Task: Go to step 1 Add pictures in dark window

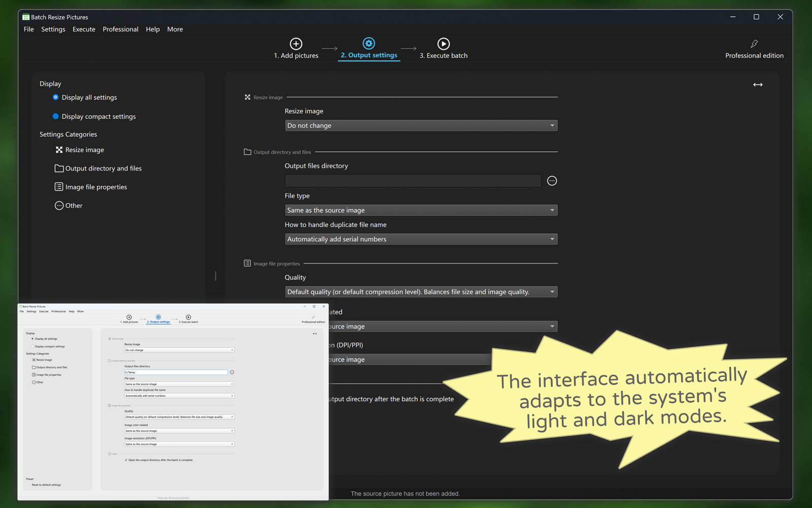Action: (x=296, y=48)
